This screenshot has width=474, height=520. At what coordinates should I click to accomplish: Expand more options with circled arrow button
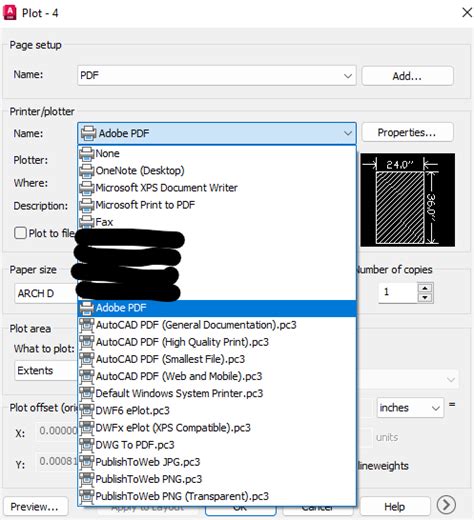click(446, 505)
